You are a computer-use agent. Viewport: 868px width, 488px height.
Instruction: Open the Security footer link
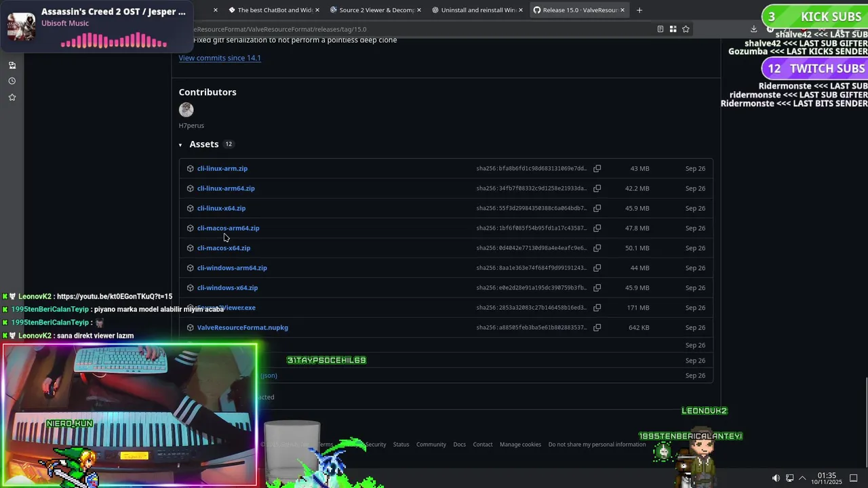[x=376, y=445]
